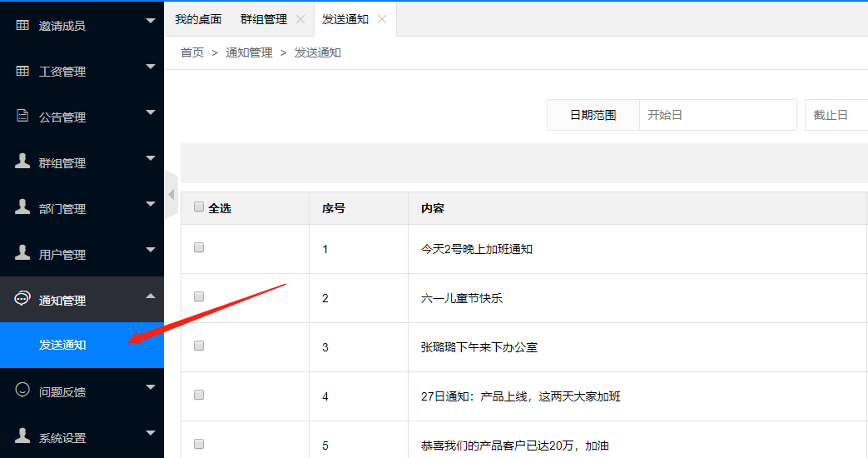Open 发送通知 in the sidebar submenu
868x458 pixels.
(62, 345)
